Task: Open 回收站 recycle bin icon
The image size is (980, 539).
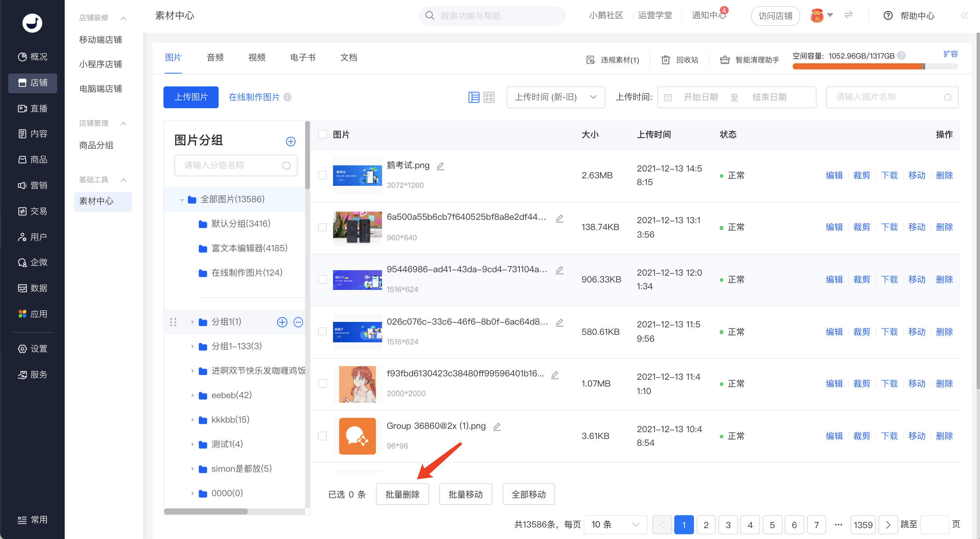Action: point(665,60)
